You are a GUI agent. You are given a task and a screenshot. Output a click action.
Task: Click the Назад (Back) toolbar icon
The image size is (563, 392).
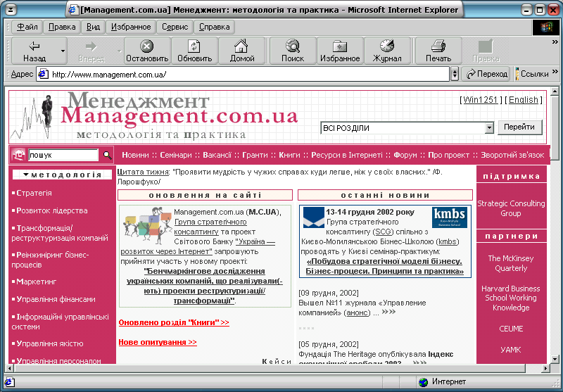[34, 46]
